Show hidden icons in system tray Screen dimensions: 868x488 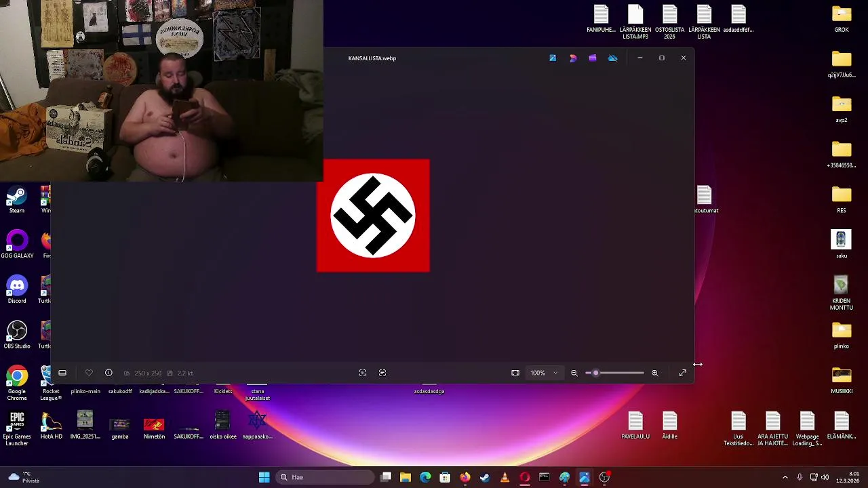(785, 477)
